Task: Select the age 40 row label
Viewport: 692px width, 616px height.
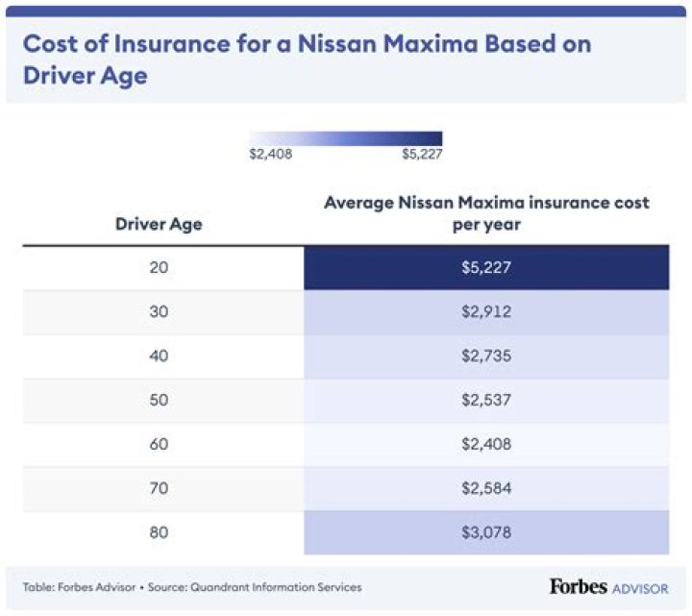Action: click(x=159, y=357)
